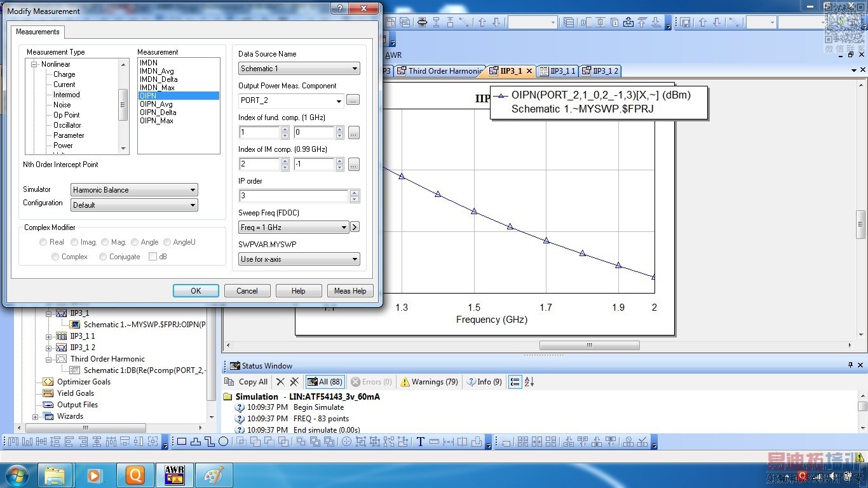This screenshot has height=488, width=868.
Task: Filter status window by Info (9)
Action: 484,382
